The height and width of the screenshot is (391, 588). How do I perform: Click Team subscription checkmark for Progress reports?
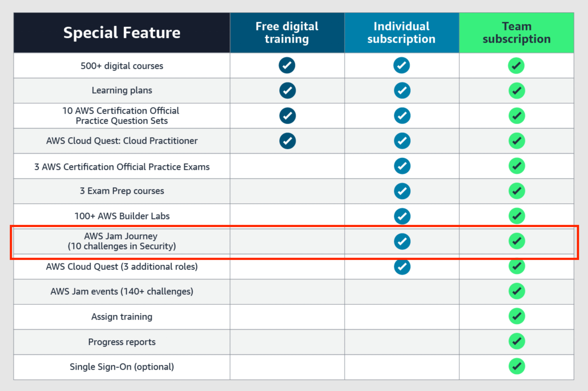tap(517, 341)
